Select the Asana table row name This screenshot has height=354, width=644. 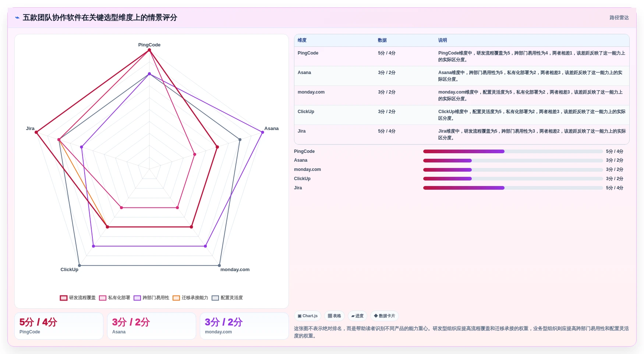[x=304, y=73]
